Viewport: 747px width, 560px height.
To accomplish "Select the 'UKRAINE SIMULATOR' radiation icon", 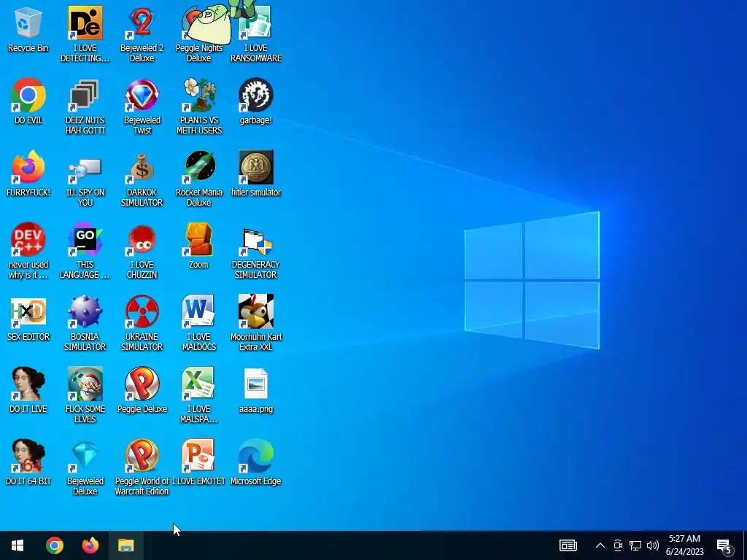I will (142, 323).
